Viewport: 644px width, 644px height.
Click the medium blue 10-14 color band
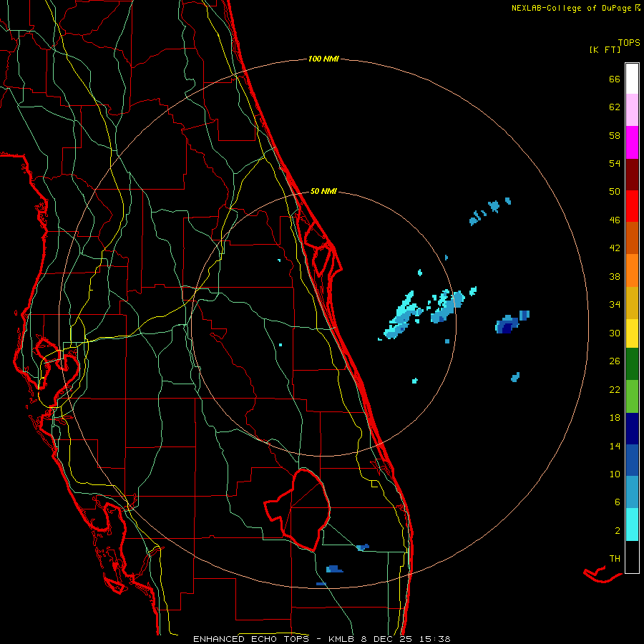click(x=632, y=460)
